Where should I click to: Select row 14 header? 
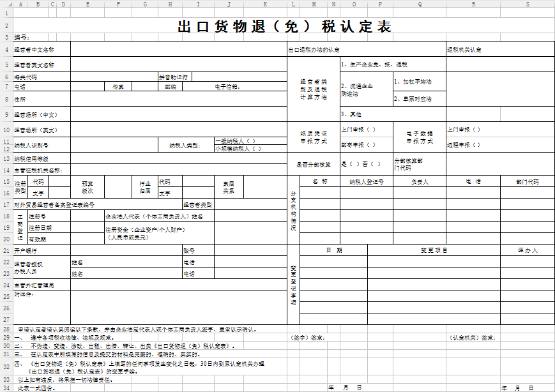[x=6, y=170]
